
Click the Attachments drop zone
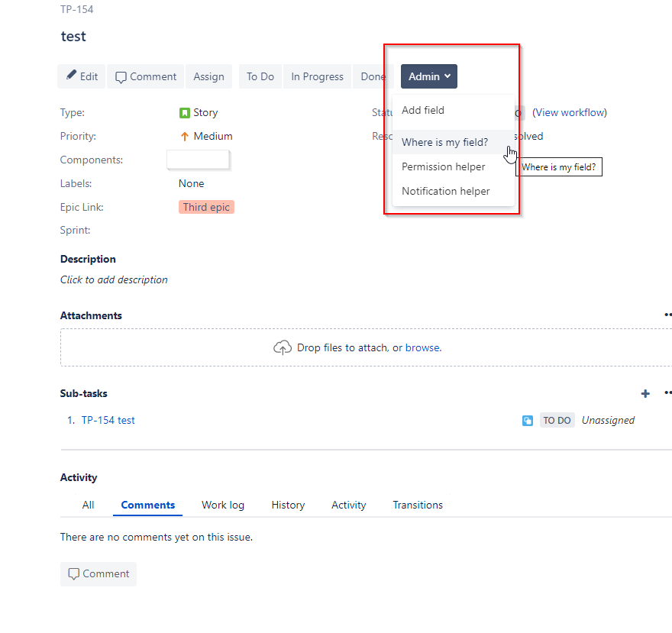(x=366, y=347)
